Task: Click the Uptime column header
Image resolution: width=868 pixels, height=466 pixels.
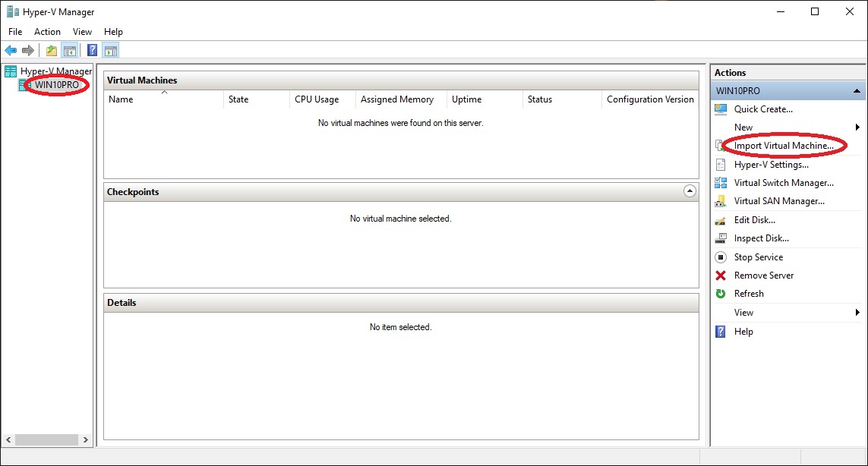Action: tap(485, 99)
